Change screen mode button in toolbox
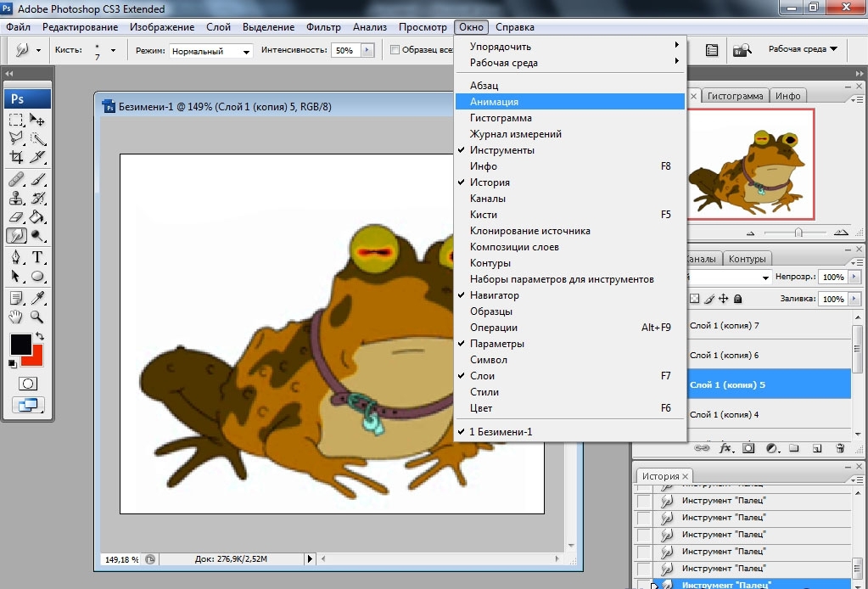The image size is (868, 589). click(28, 405)
